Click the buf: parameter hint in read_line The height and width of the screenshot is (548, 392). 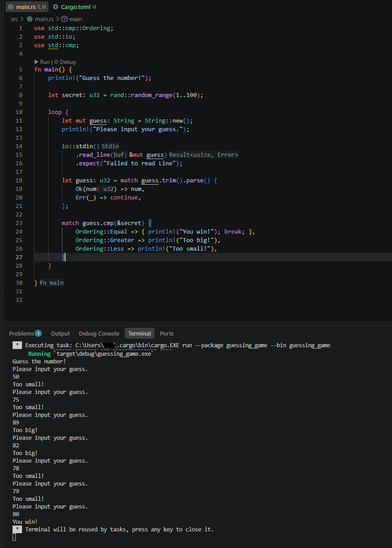click(x=119, y=155)
